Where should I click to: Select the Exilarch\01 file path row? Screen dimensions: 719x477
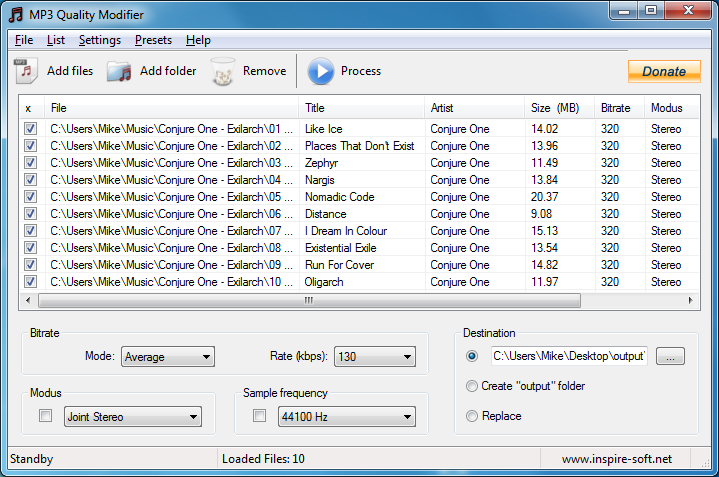tap(171, 129)
